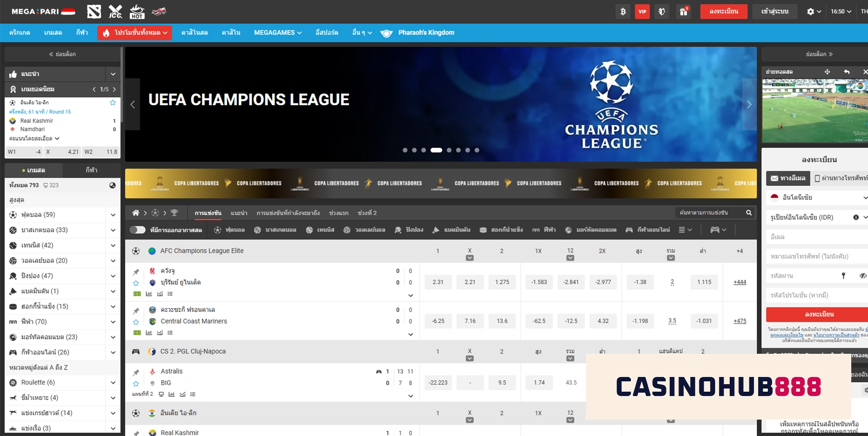This screenshot has width=868, height=436.
Task: Open trophy icon in breadcrumb
Action: [x=174, y=213]
